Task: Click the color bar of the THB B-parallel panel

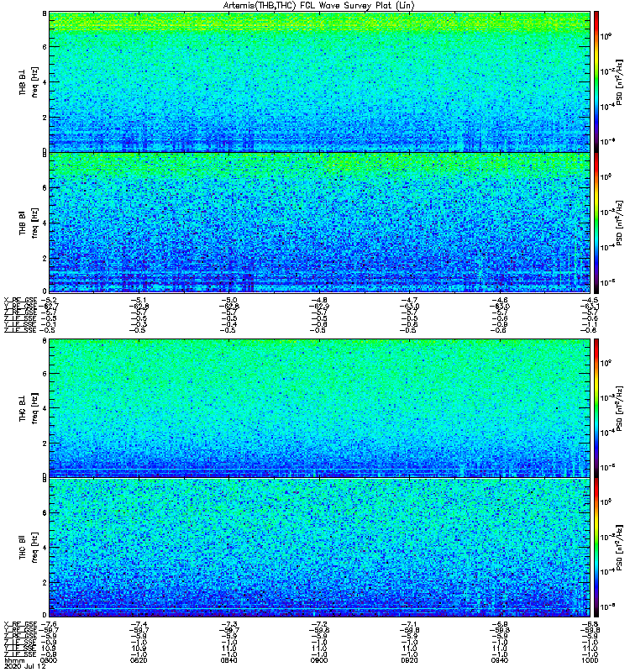Action: (x=596, y=223)
